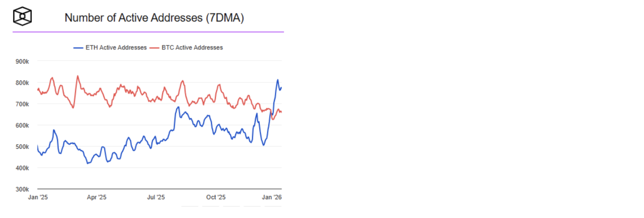Screen dimensions: 644x218
Task: Select the 600k y-axis value
Action: tap(22, 126)
